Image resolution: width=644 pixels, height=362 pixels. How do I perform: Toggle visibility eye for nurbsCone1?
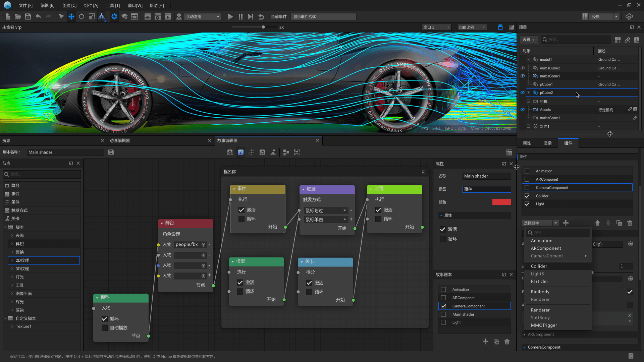tap(523, 76)
